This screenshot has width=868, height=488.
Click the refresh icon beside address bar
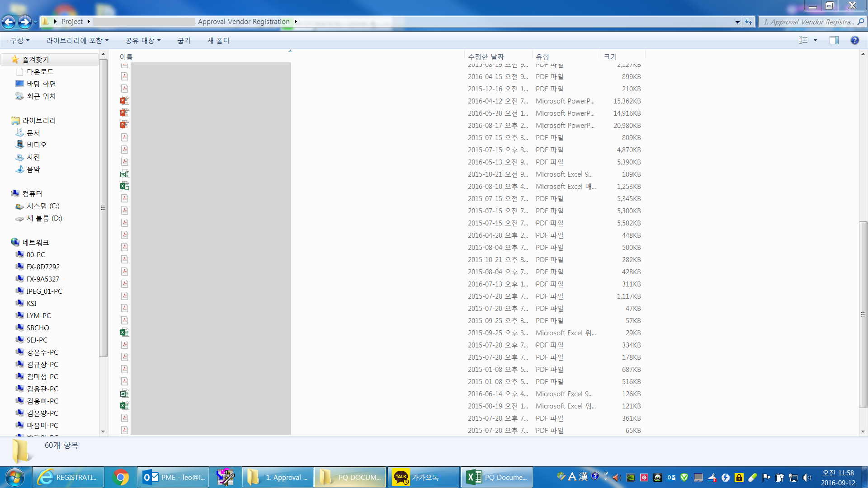[x=749, y=22]
